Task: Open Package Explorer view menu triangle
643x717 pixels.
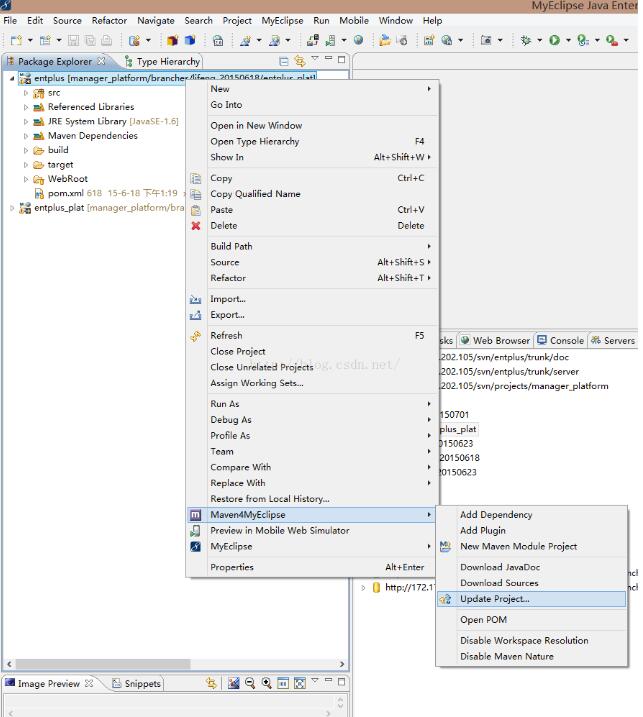Action: click(315, 59)
